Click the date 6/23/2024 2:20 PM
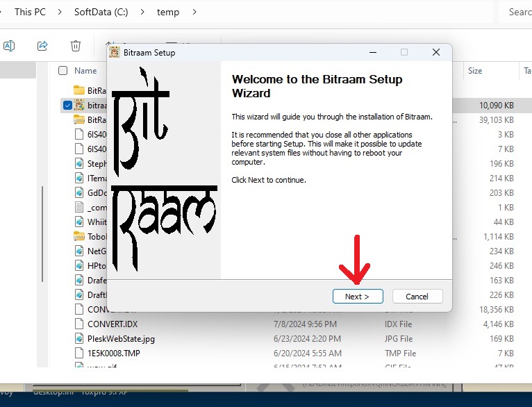 [x=308, y=339]
